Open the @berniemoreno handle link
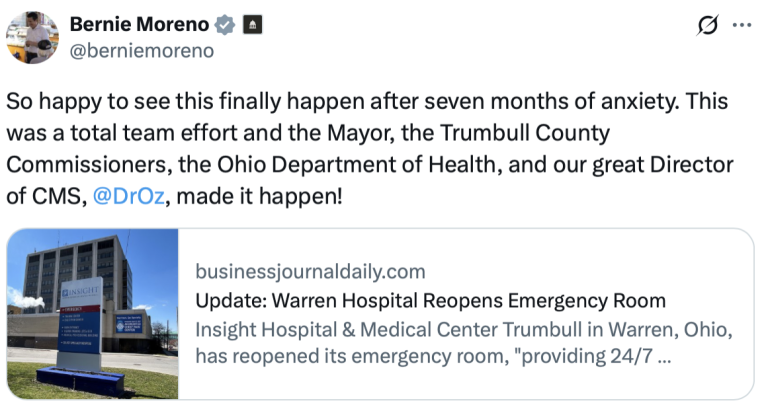This screenshot has width=768, height=411. click(141, 50)
